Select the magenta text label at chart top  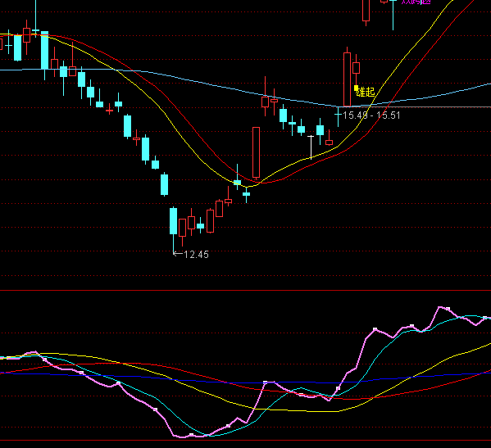[x=416, y=2]
